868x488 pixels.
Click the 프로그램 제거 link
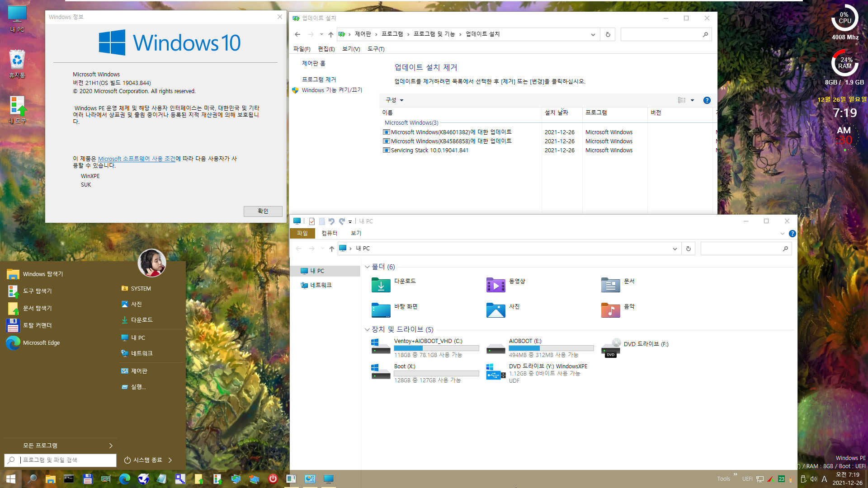[x=319, y=80]
